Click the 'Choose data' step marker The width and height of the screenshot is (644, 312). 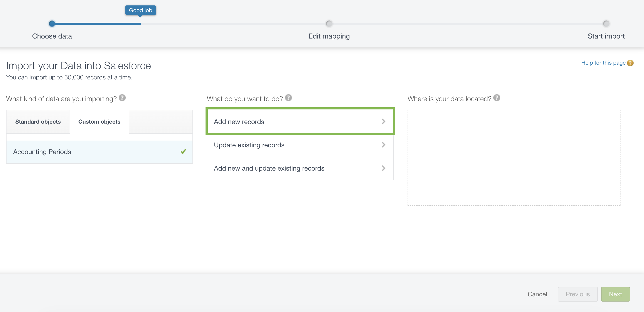coord(52,24)
